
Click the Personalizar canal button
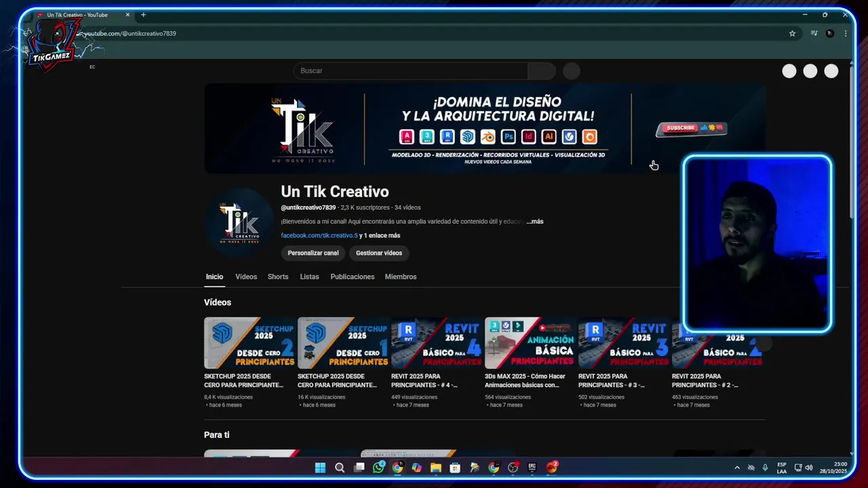click(x=313, y=253)
